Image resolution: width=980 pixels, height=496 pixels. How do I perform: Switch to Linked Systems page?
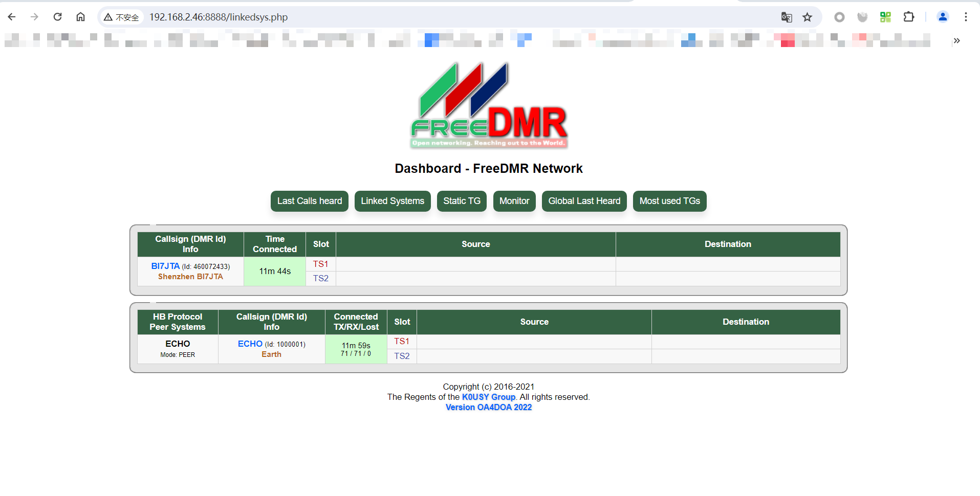tap(392, 201)
